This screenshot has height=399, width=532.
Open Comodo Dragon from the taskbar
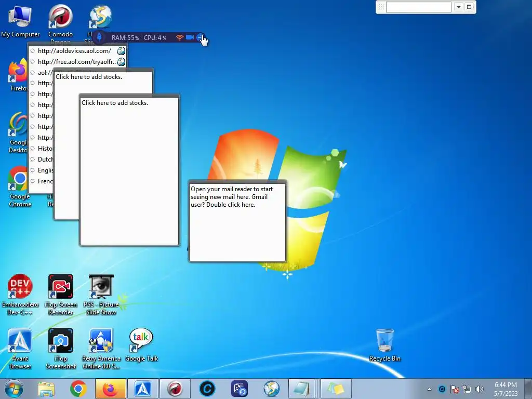tap(175, 389)
